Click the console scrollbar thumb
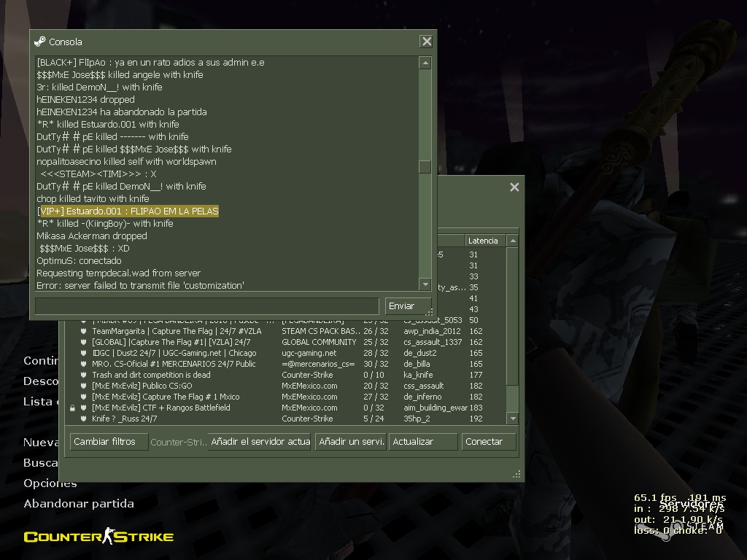747x560 pixels. click(x=425, y=167)
